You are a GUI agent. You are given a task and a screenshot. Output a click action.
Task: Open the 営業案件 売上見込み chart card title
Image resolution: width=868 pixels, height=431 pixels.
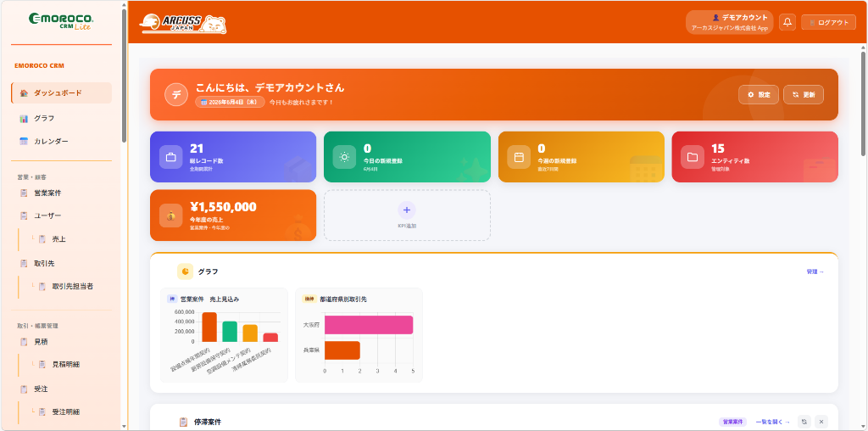pyautogui.click(x=210, y=299)
